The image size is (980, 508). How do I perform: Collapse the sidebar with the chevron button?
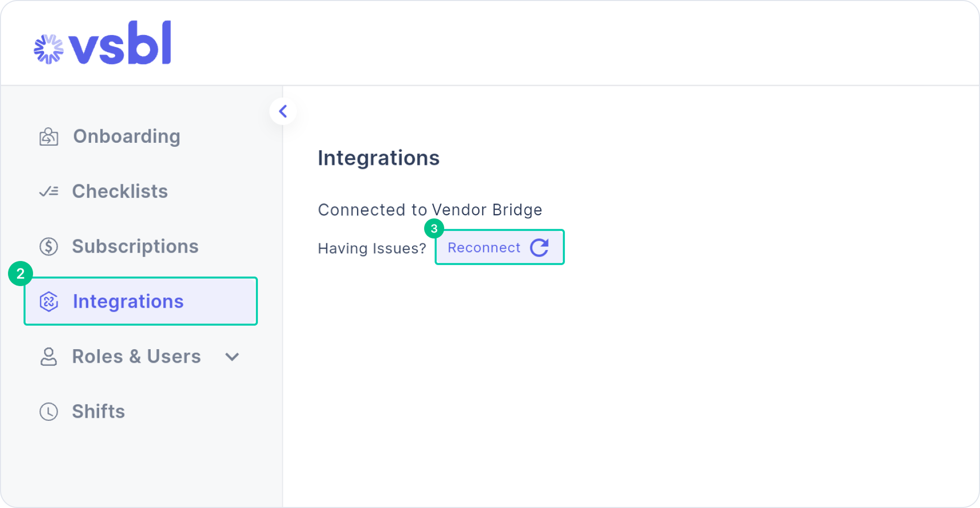pyautogui.click(x=283, y=111)
